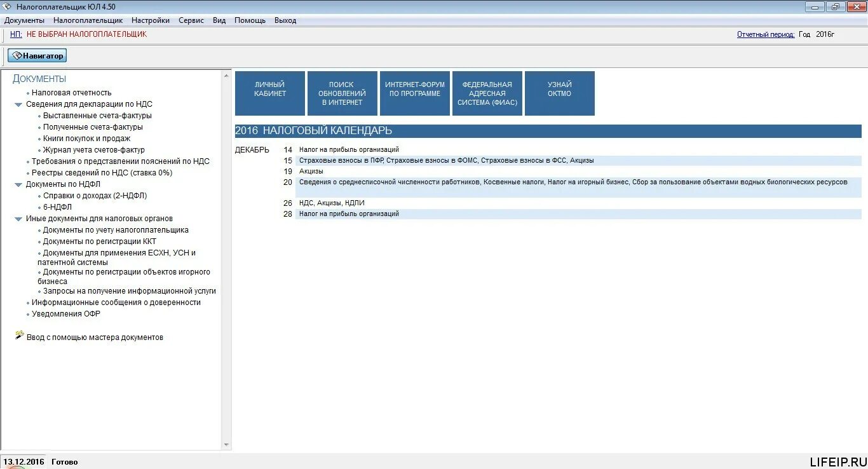The width and height of the screenshot is (868, 469).
Task: Open Запросы на получение информационной услуги
Action: tap(130, 291)
